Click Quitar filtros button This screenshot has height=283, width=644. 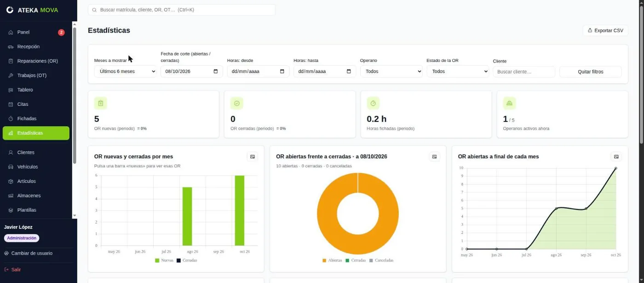coord(591,72)
